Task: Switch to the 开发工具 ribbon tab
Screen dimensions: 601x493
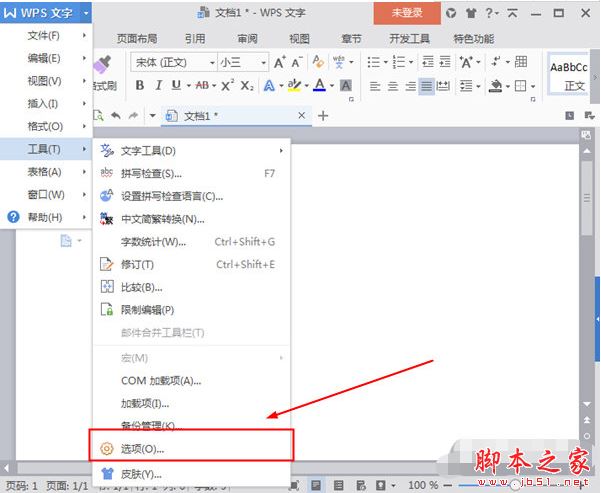Action: point(409,39)
